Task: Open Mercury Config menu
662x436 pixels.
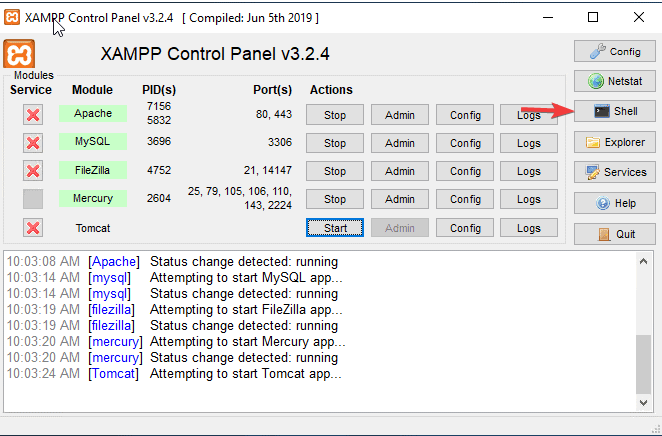Action: (x=465, y=199)
